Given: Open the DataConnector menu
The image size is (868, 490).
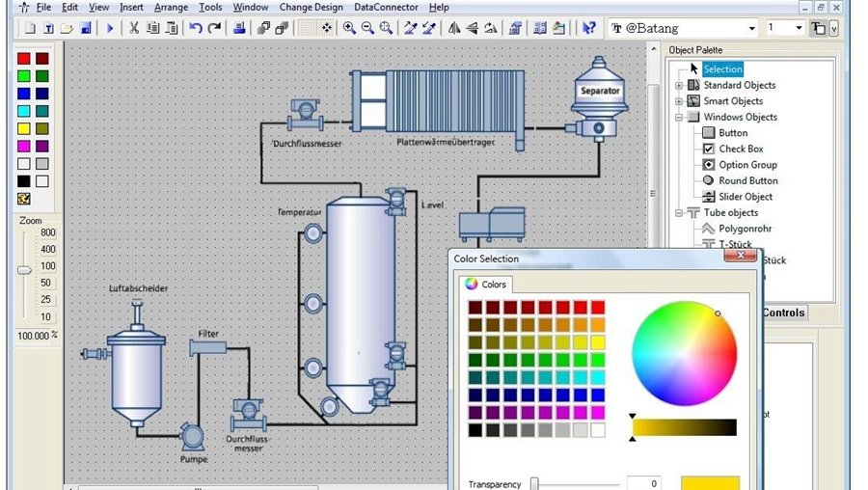Looking at the screenshot, I should tap(386, 7).
